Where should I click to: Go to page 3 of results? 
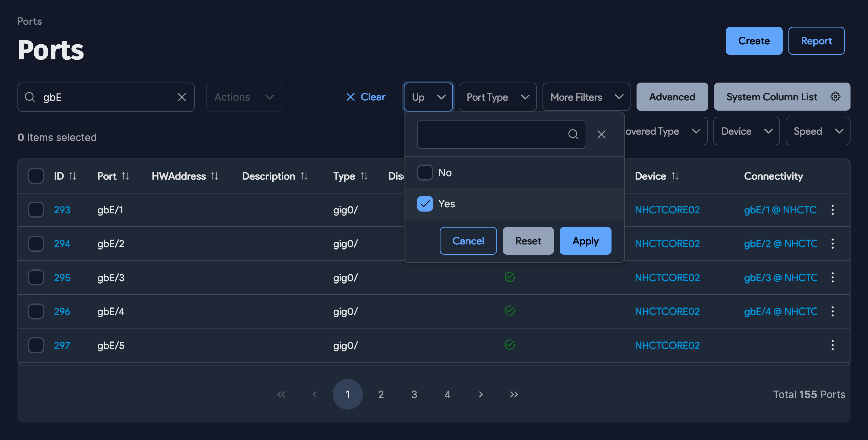pyautogui.click(x=414, y=394)
